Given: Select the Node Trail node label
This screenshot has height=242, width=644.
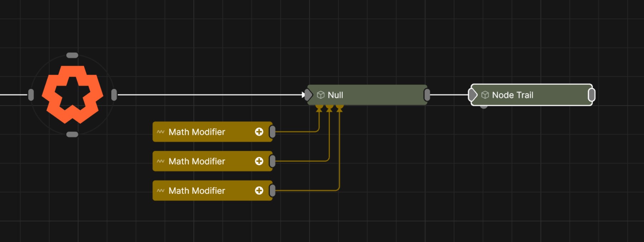Looking at the screenshot, I should coord(512,95).
